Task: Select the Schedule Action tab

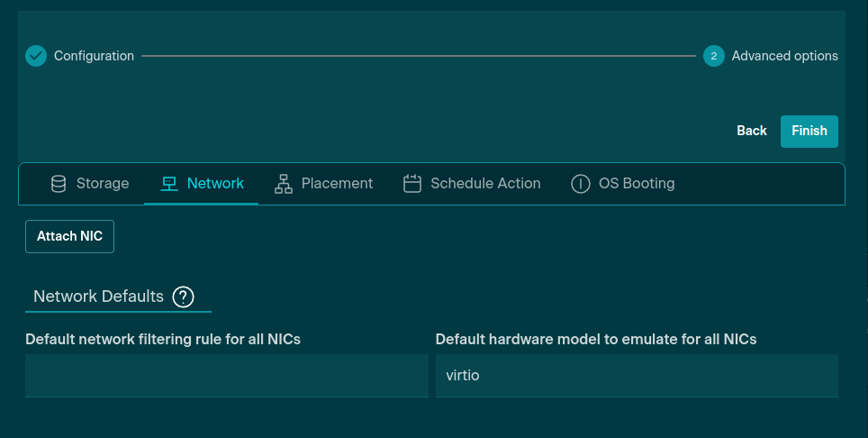Action: pos(485,184)
